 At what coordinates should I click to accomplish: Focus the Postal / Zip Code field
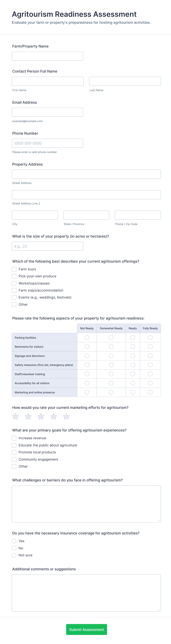[x=138, y=215]
